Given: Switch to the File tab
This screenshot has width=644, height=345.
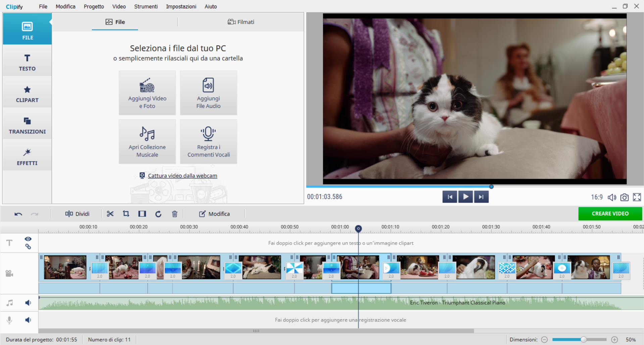Looking at the screenshot, I should pos(115,22).
